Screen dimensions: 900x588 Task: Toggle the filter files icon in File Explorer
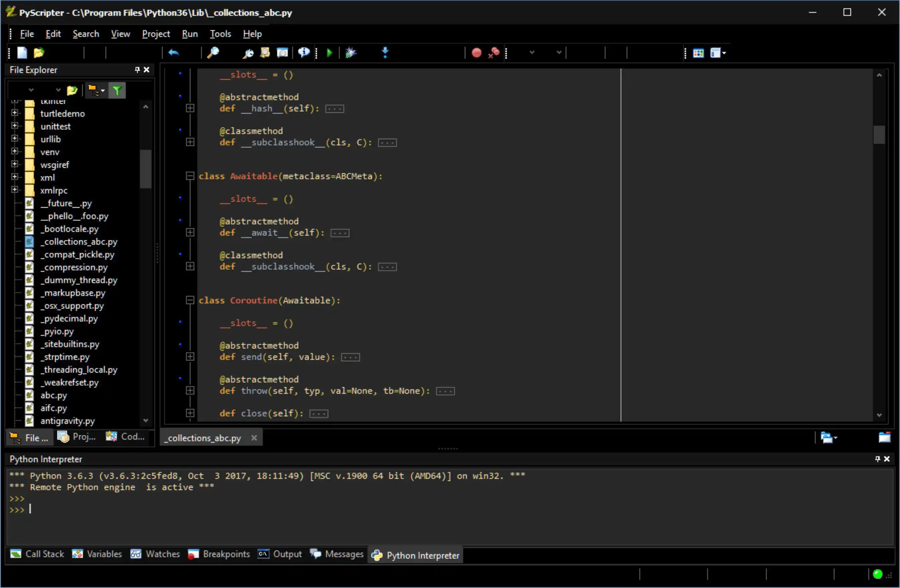[117, 90]
